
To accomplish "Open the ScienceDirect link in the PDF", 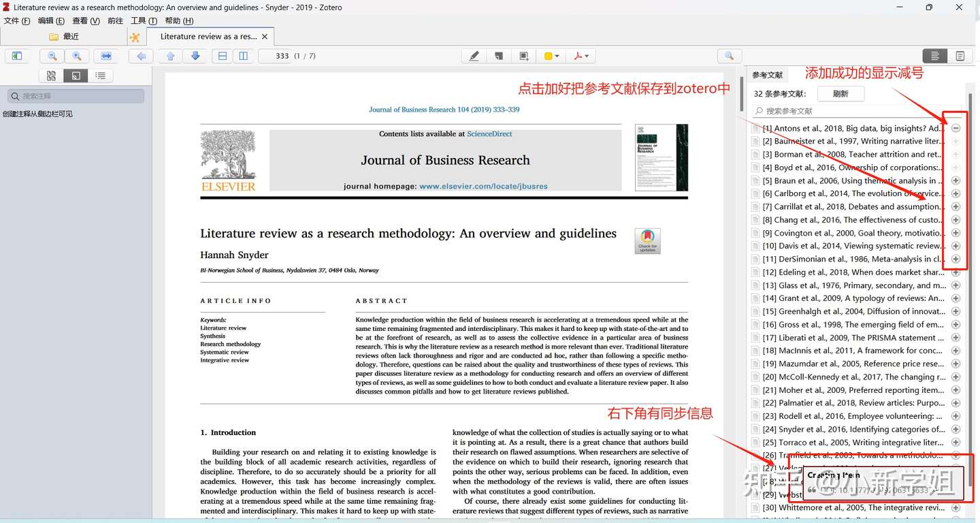I will pyautogui.click(x=489, y=134).
